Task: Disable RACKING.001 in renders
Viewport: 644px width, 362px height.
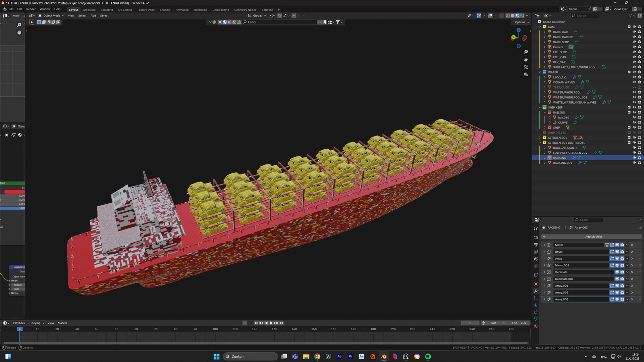Action: (639, 163)
